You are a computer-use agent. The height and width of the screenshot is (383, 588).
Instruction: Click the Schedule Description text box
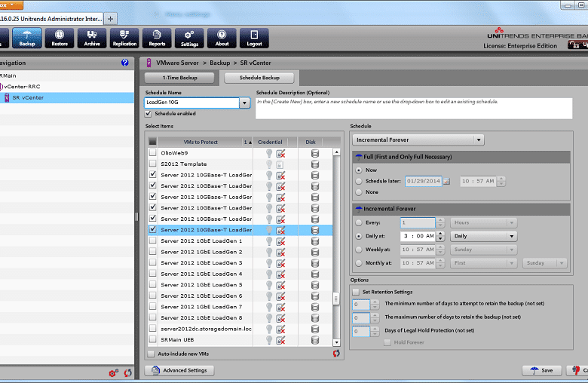[414, 109]
